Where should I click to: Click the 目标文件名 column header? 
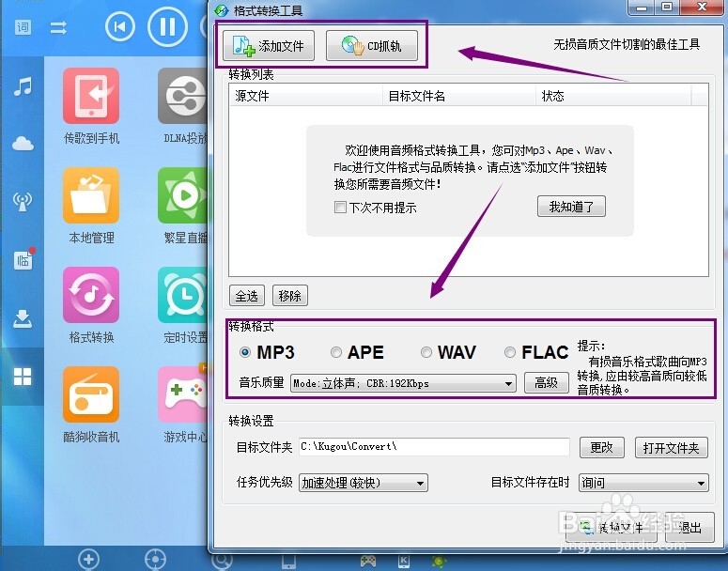point(459,96)
